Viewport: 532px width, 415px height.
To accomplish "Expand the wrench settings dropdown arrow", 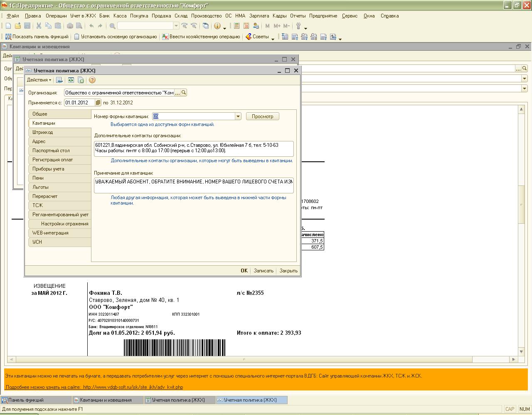I will click(305, 28).
